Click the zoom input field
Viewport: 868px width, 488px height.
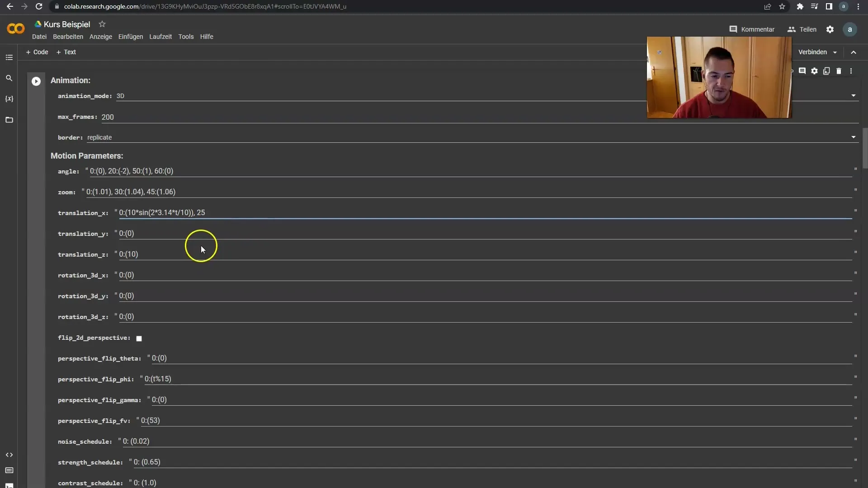[469, 192]
